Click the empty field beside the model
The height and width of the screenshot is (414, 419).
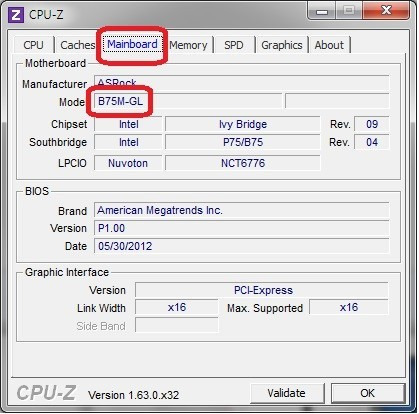[x=337, y=101]
